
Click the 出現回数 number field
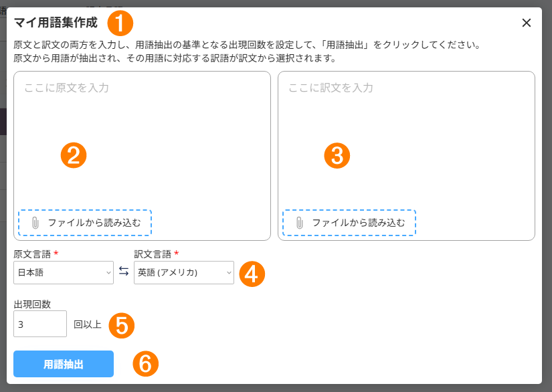(40, 324)
